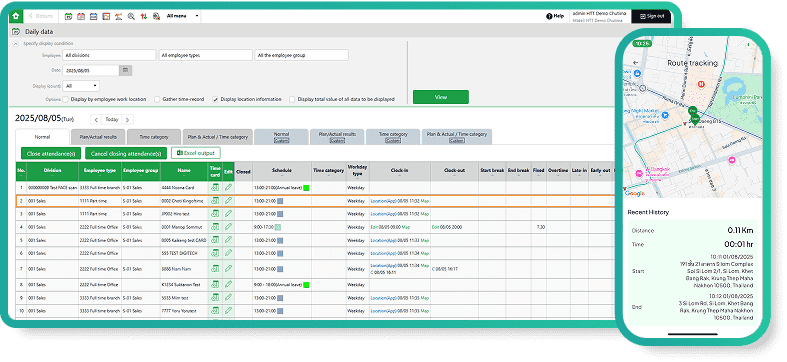The height and width of the screenshot is (362, 787).
Task: Click the Date field showing 2025/08/05
Action: coord(91,70)
